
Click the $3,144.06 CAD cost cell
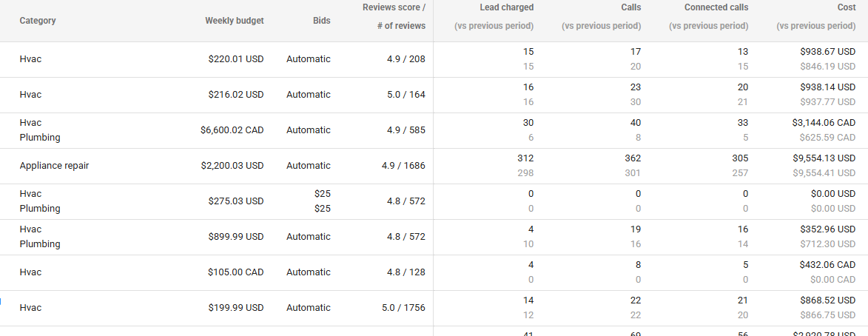(x=824, y=122)
